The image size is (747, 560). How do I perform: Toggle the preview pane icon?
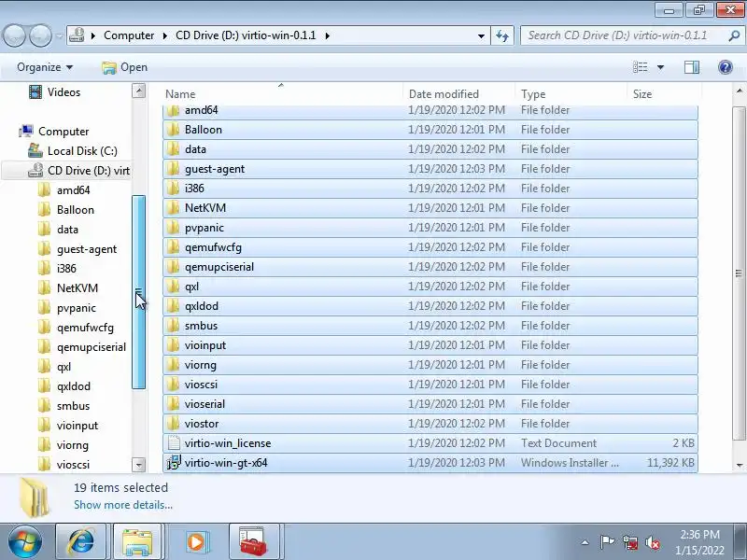click(x=692, y=67)
